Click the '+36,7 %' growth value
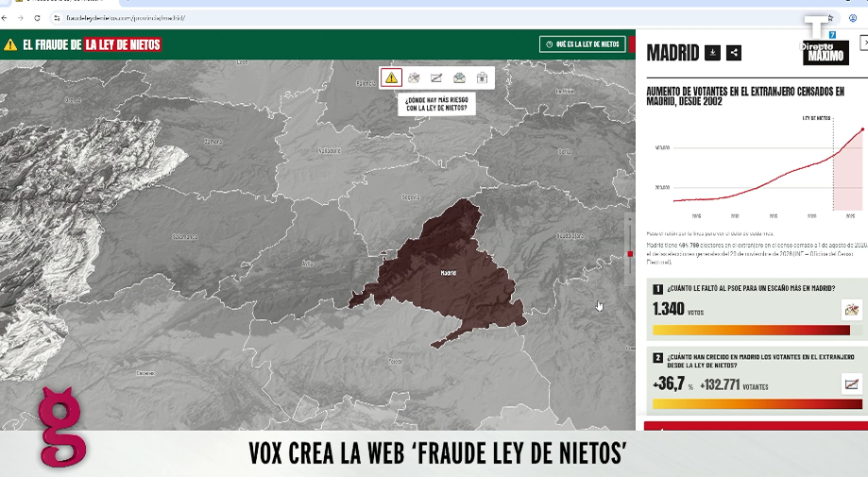 pos(672,383)
